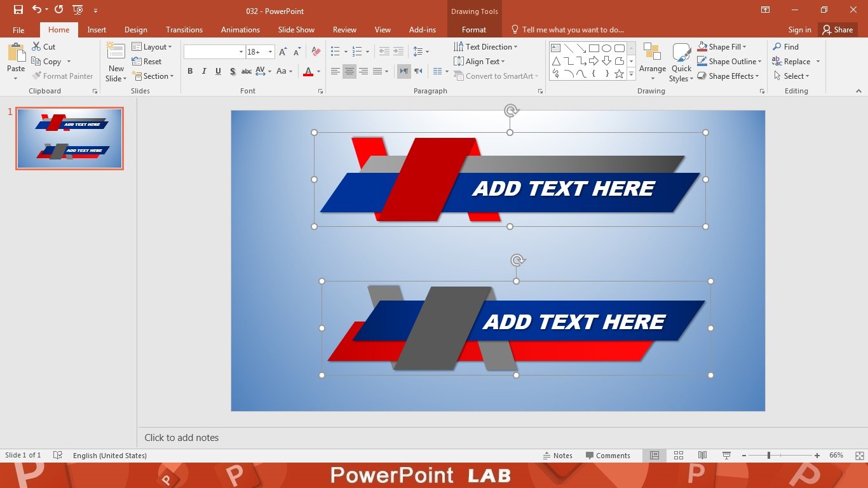The height and width of the screenshot is (488, 868).
Task: Select the slide 1 thumbnail
Action: pyautogui.click(x=69, y=138)
